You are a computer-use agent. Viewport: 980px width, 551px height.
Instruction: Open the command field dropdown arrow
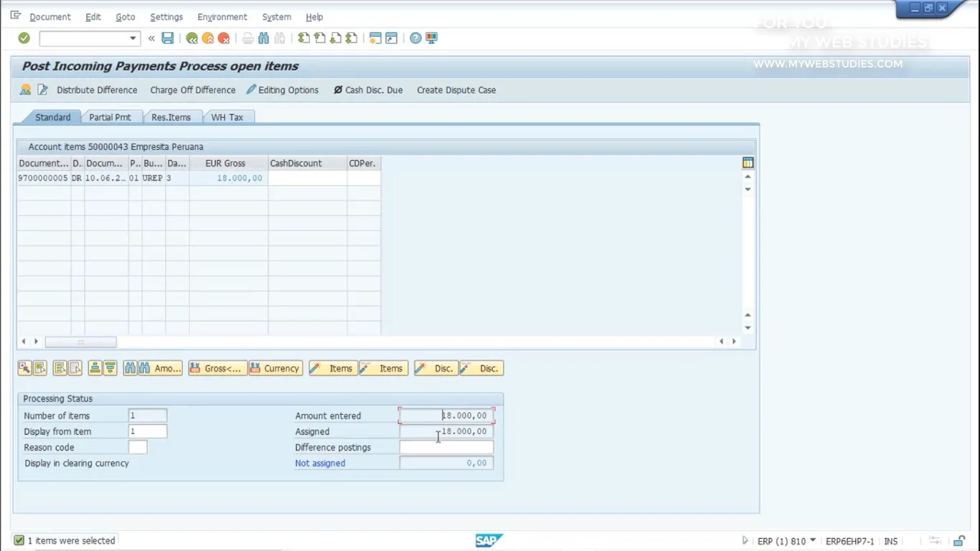[133, 38]
